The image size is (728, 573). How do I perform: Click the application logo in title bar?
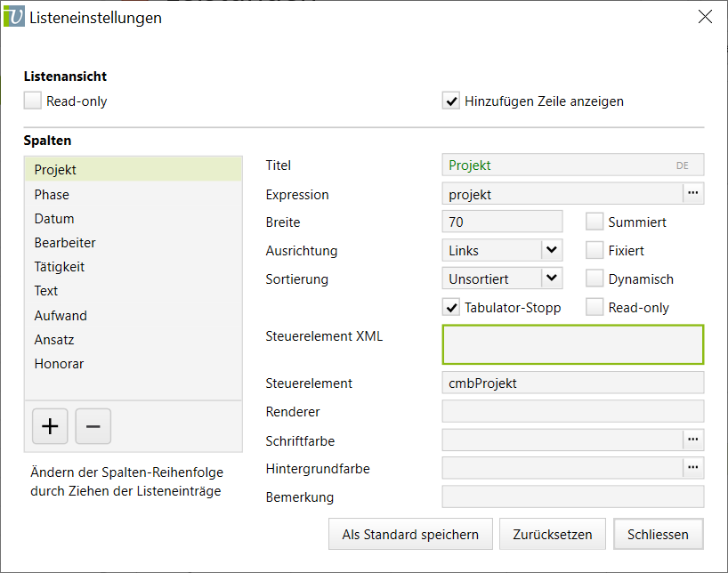click(14, 17)
